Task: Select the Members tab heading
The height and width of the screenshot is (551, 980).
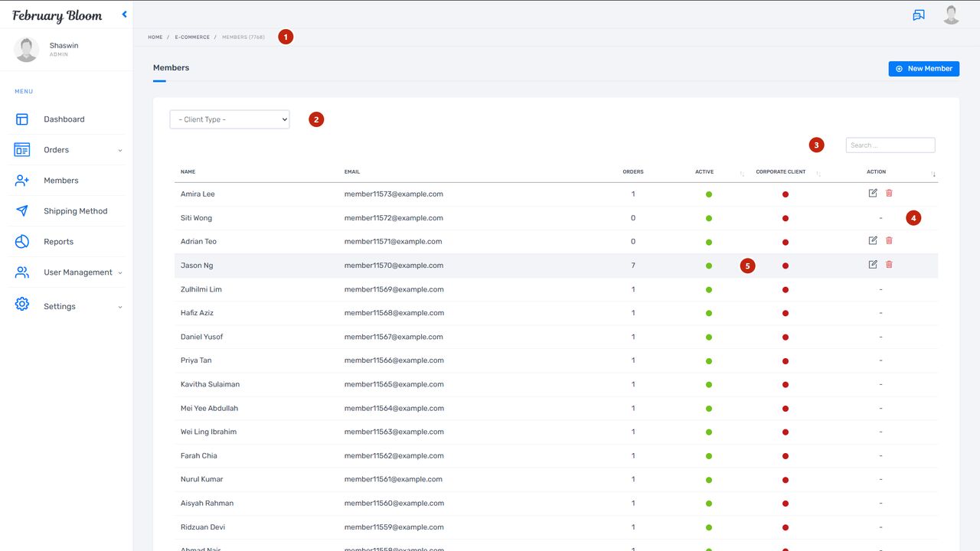Action: point(171,67)
